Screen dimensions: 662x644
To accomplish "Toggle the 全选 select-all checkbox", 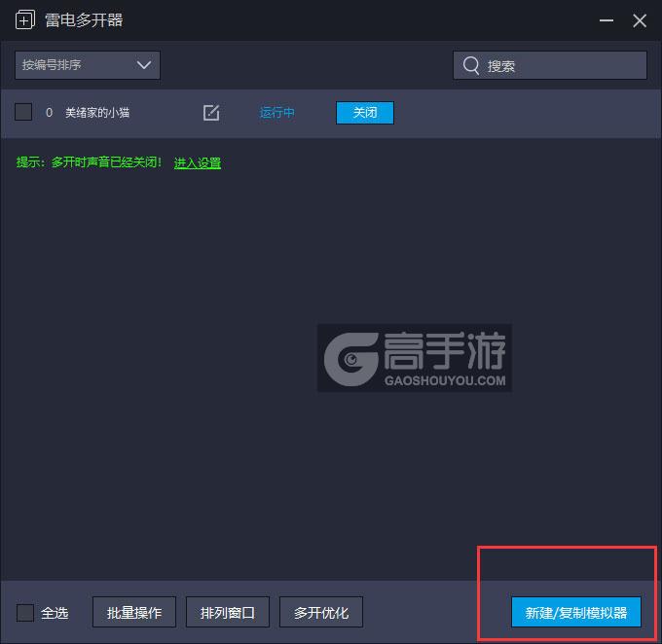I will (25, 612).
